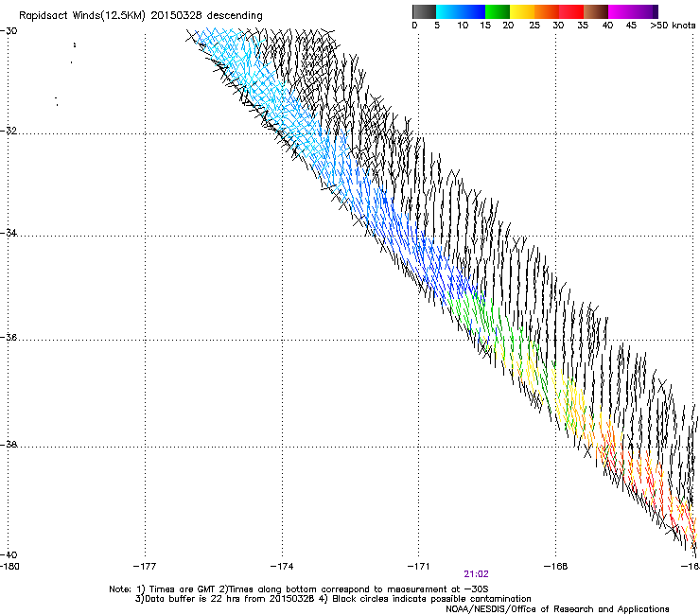This screenshot has width=700, height=615.
Task: Click the '-32' latitude axis label
Action: [9, 131]
